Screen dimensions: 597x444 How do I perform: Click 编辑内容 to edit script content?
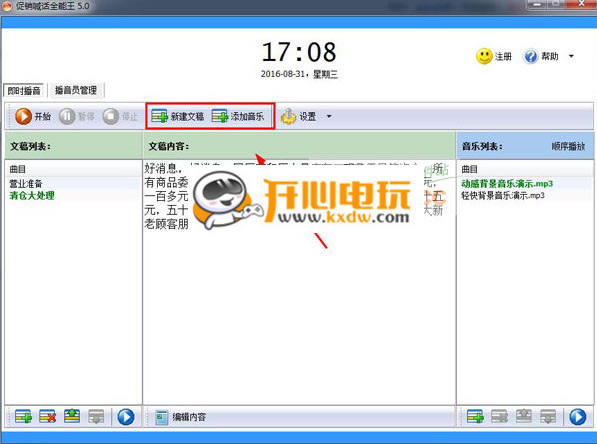point(180,417)
